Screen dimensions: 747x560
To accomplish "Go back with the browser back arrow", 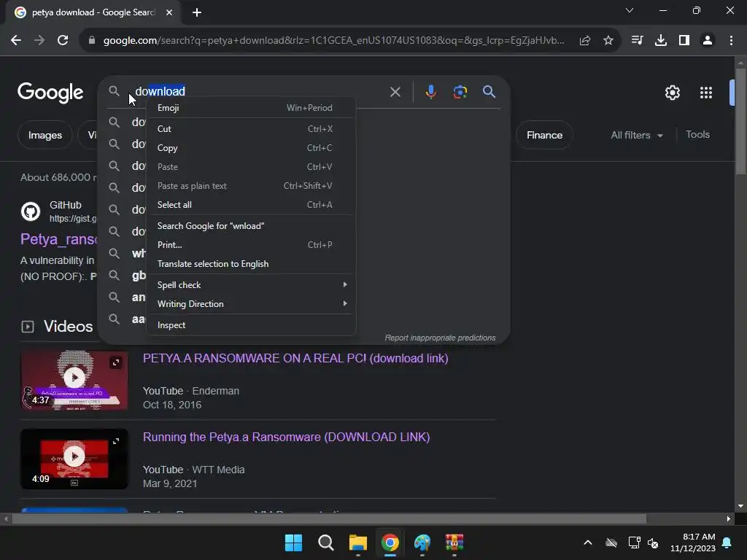I will click(16, 41).
